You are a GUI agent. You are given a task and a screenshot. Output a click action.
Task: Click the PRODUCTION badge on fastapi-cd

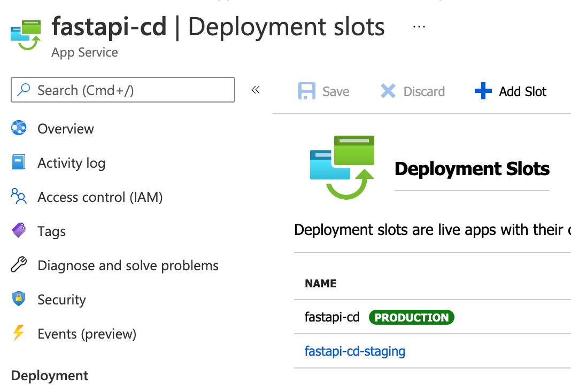pos(411,318)
